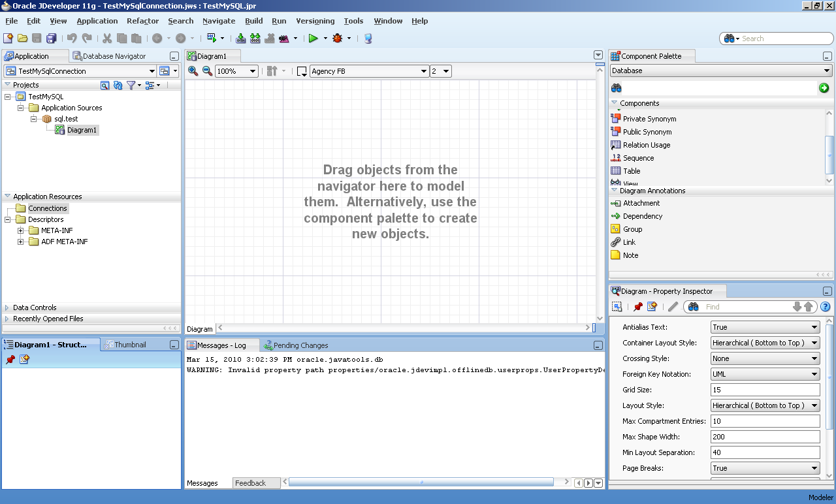
Task: Open the Antialias Text True/False dropdown
Action: (765, 327)
